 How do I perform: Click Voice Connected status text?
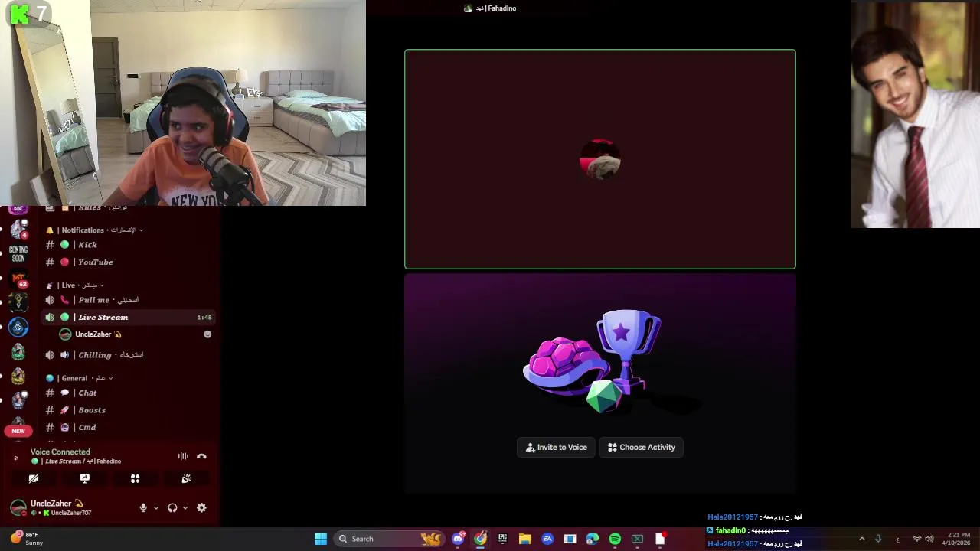[x=60, y=452]
